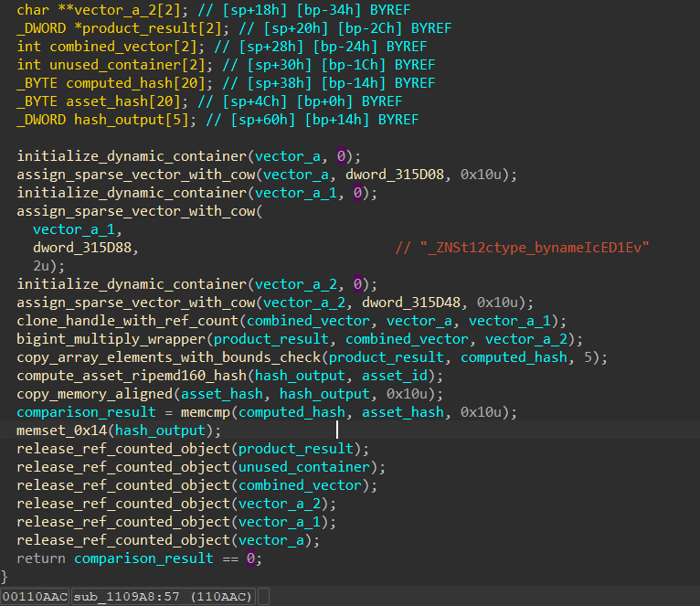Click the empty status bar field
700x606 pixels.
(x=263, y=597)
